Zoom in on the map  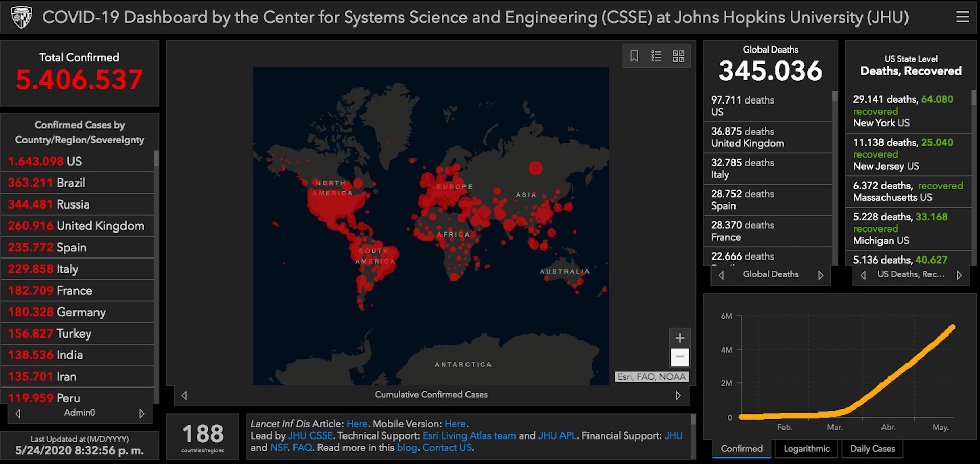(x=679, y=338)
